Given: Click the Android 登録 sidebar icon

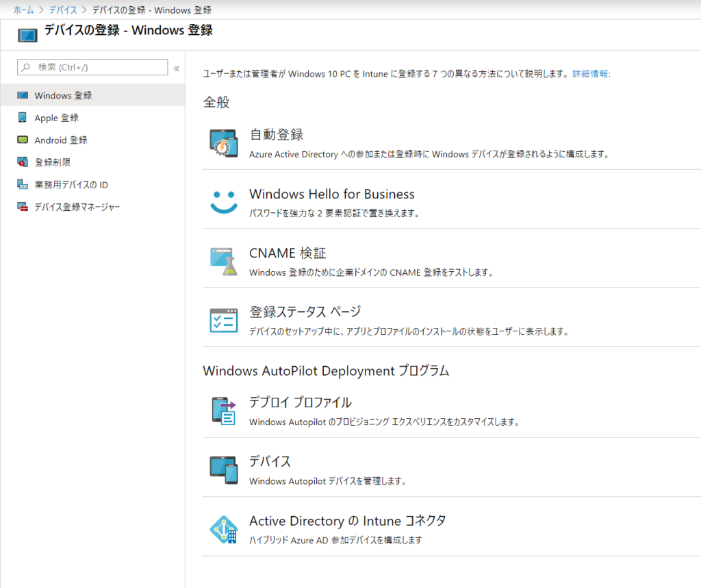Looking at the screenshot, I should (23, 140).
